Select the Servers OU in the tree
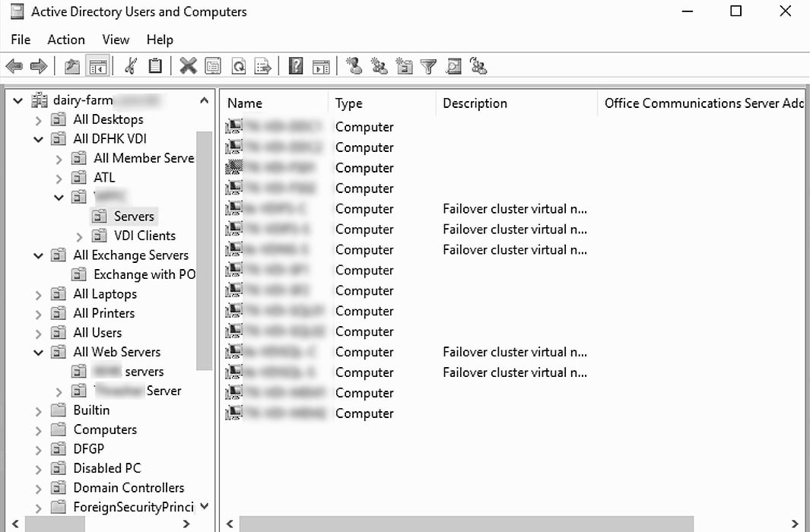The width and height of the screenshot is (810, 532). [134, 216]
